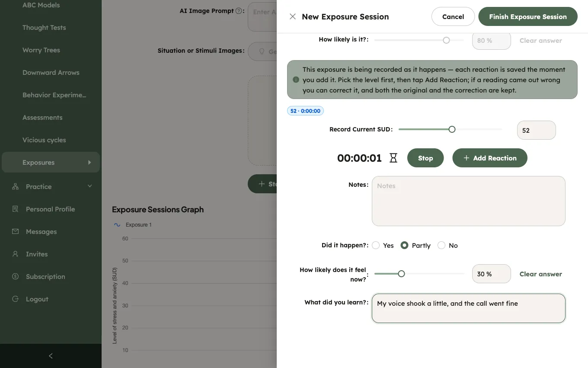Select No for Did it happen
Screen dimensions: 588x368
(x=441, y=245)
